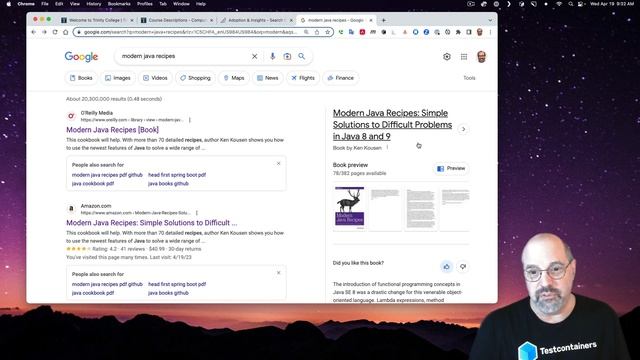Click the Wi-Fi icon in menu bar
Image resolution: width=640 pixels, height=360 pixels.
[x=559, y=4]
